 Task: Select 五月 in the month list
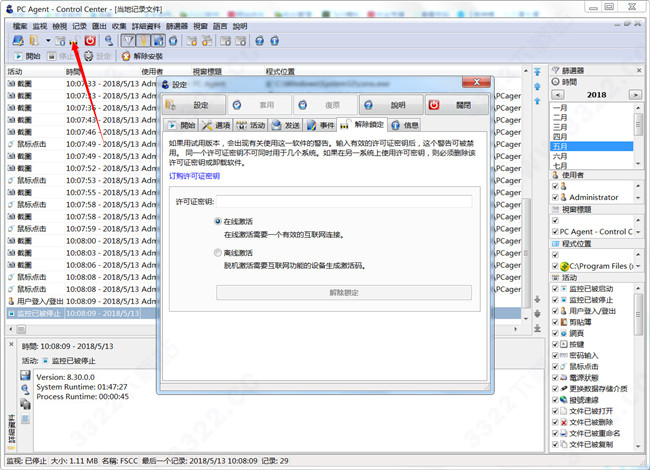(592, 146)
